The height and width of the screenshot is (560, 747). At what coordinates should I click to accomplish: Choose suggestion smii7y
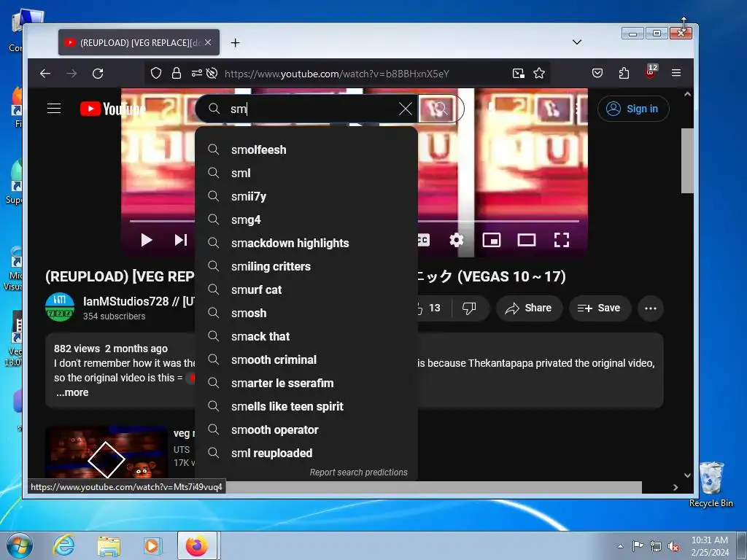coord(306,196)
